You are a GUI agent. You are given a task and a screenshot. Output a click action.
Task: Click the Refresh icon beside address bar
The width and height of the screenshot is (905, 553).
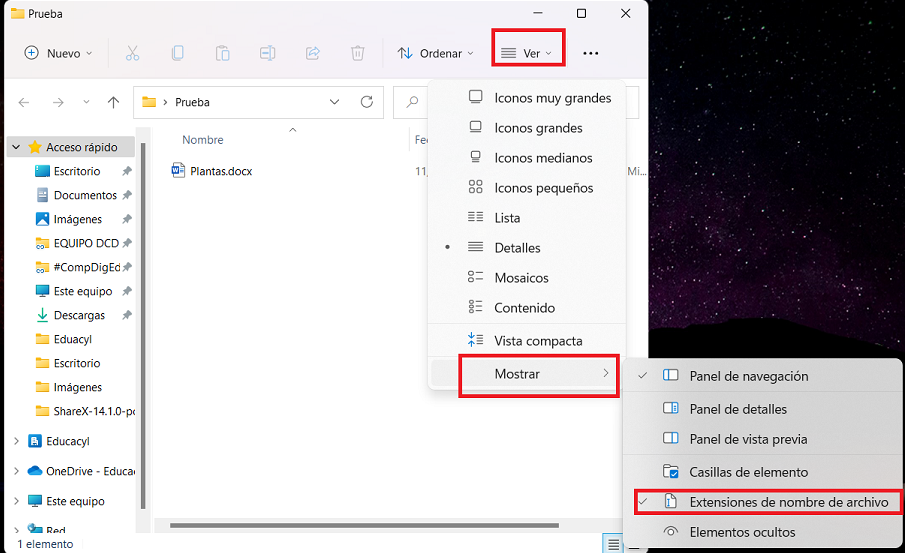coord(367,102)
